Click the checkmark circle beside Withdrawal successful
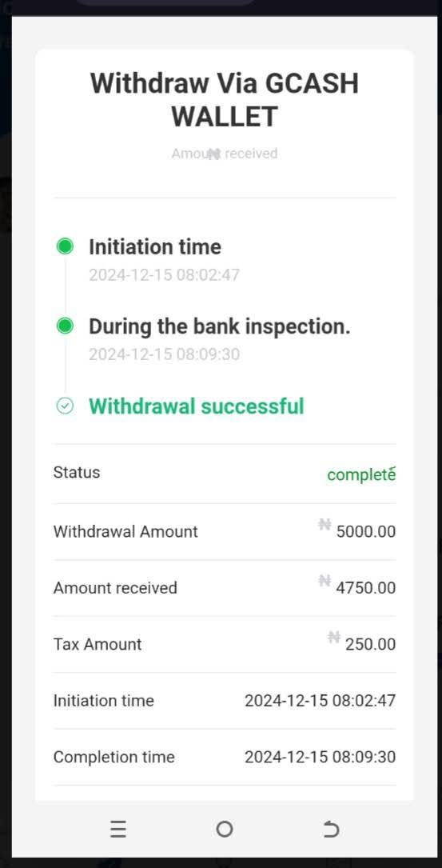Image resolution: width=442 pixels, height=868 pixels. 65,406
